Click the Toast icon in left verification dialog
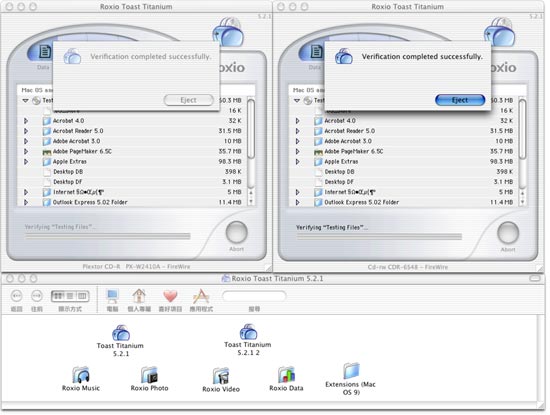The height and width of the screenshot is (415, 550). (x=72, y=56)
